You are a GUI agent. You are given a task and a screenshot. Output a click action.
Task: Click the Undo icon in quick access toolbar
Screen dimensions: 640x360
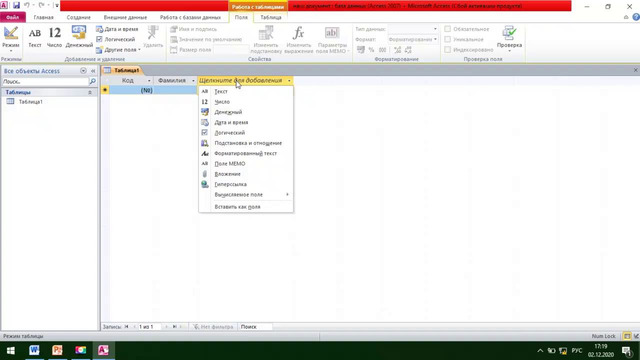[x=27, y=6]
